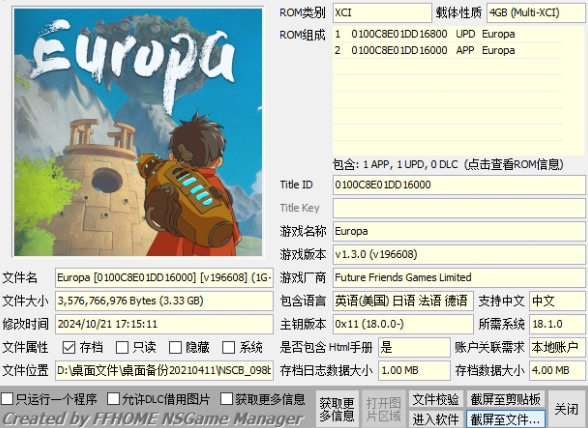The height and width of the screenshot is (428, 588).
Task: Click the 载体性质 field 4GB (Multi-XCI)
Action: click(536, 13)
